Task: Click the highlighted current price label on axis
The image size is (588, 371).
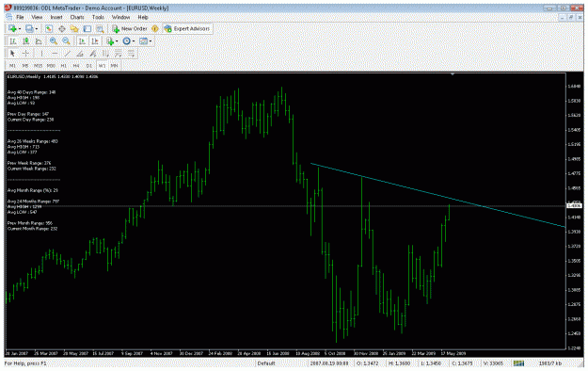Action: pyautogui.click(x=574, y=206)
